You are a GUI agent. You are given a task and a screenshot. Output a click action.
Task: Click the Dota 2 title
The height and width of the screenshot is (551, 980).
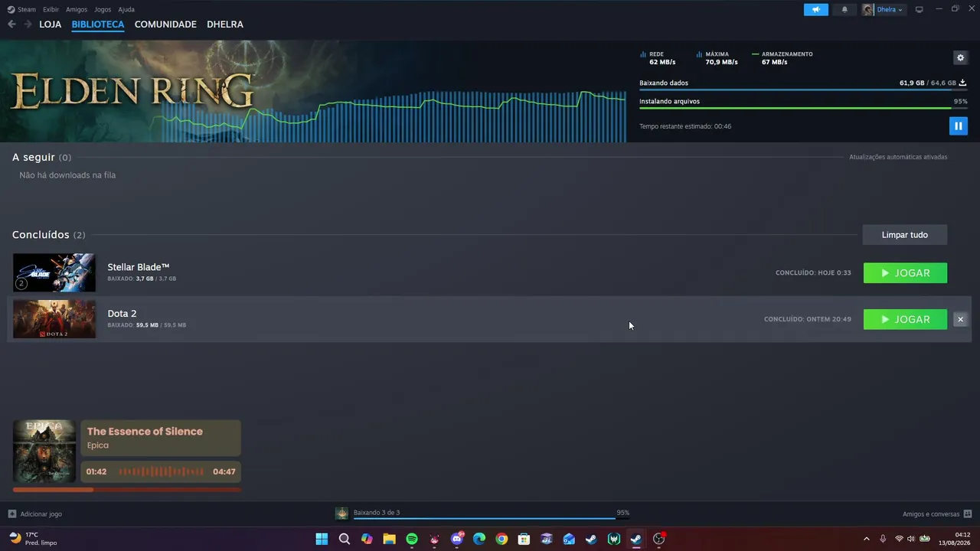click(x=122, y=314)
